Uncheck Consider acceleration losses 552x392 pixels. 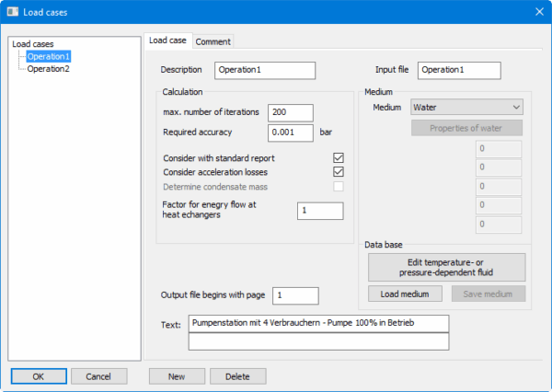338,172
